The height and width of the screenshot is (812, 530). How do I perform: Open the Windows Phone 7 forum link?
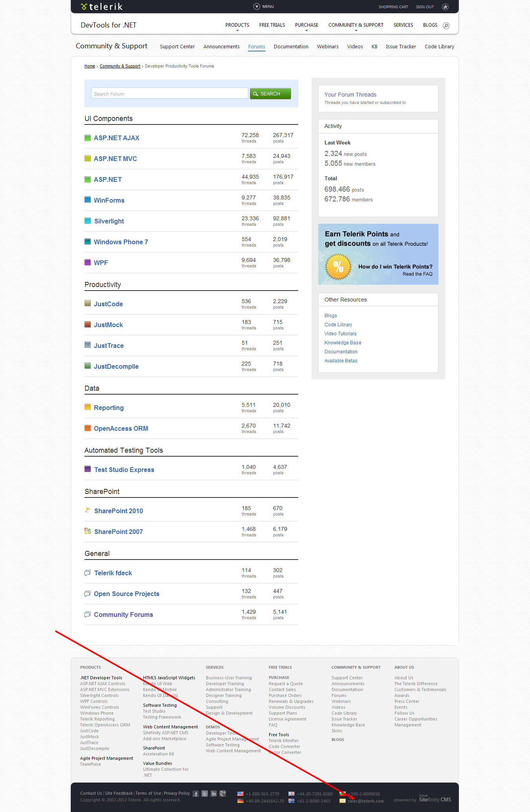click(x=121, y=242)
